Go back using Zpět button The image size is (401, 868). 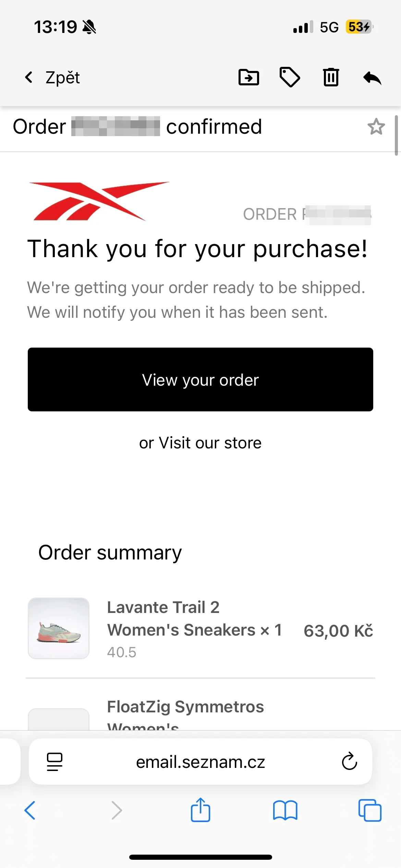[x=52, y=77]
